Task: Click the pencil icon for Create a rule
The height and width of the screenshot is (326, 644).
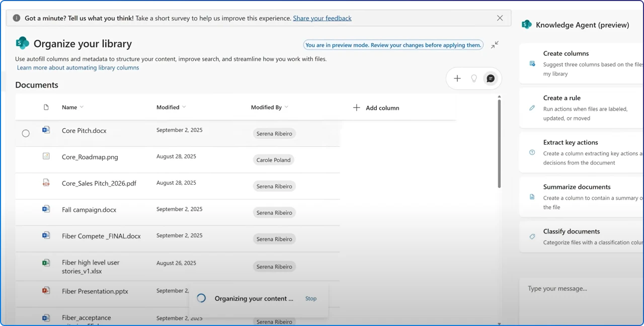Action: pyautogui.click(x=532, y=108)
